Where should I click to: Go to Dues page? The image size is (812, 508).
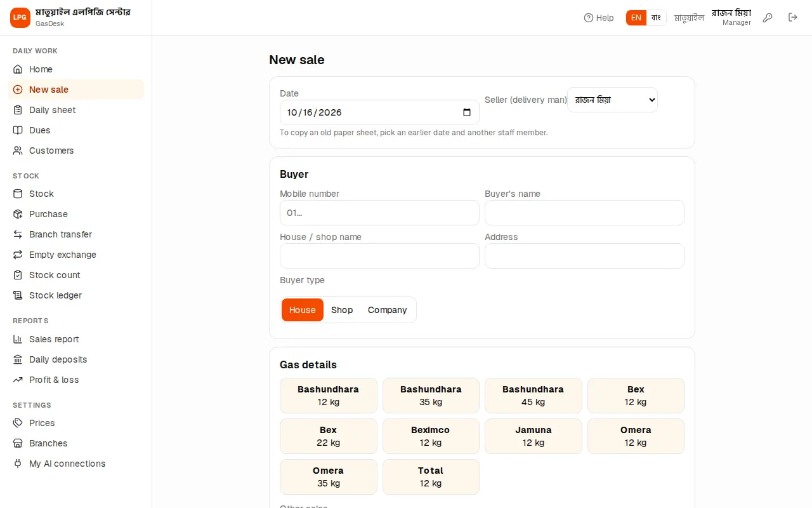pyautogui.click(x=76, y=130)
